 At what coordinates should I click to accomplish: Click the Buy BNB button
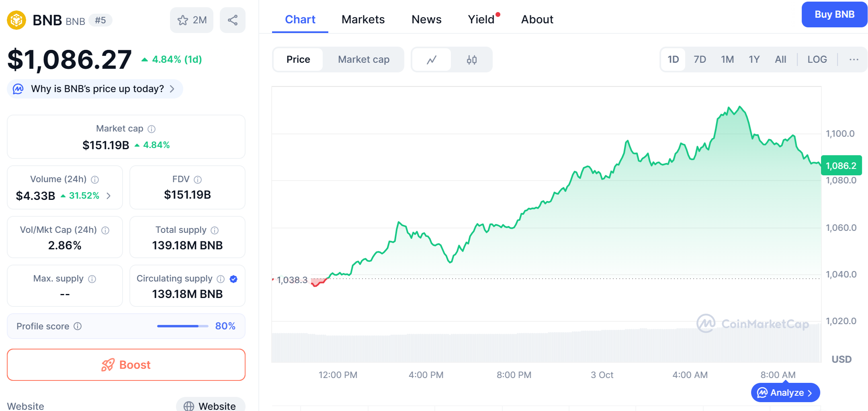pyautogui.click(x=834, y=14)
